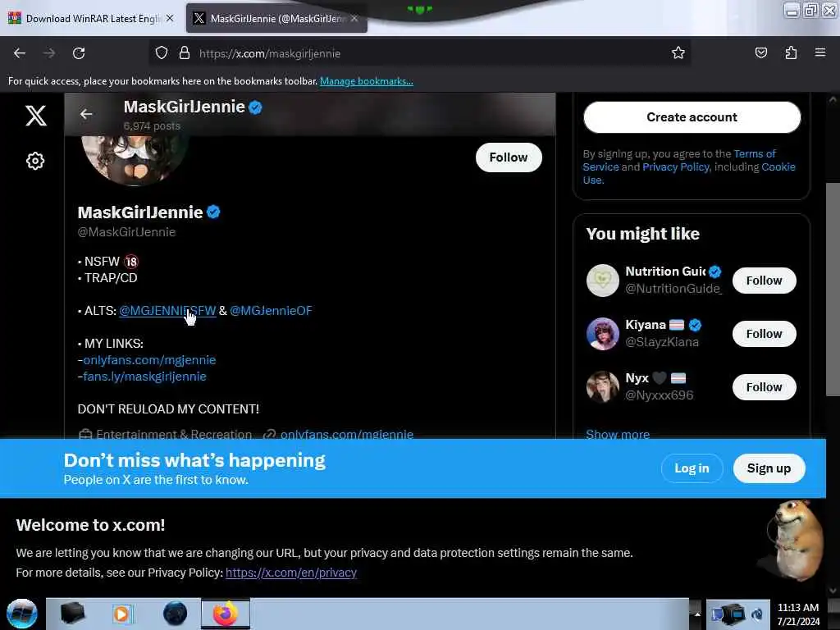Click the Entertainment & Recreation category text
The image size is (840, 630).
click(174, 434)
